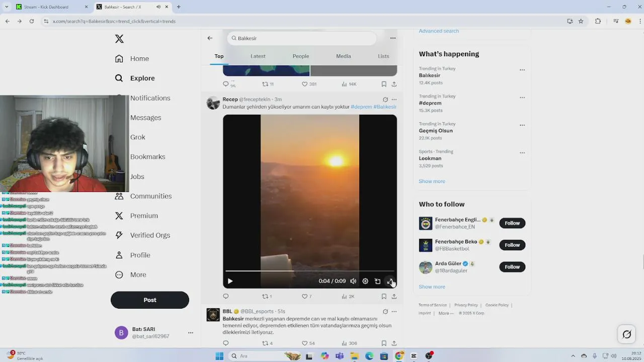Bookmark Recep's post
The height and width of the screenshot is (362, 644).
point(384,296)
